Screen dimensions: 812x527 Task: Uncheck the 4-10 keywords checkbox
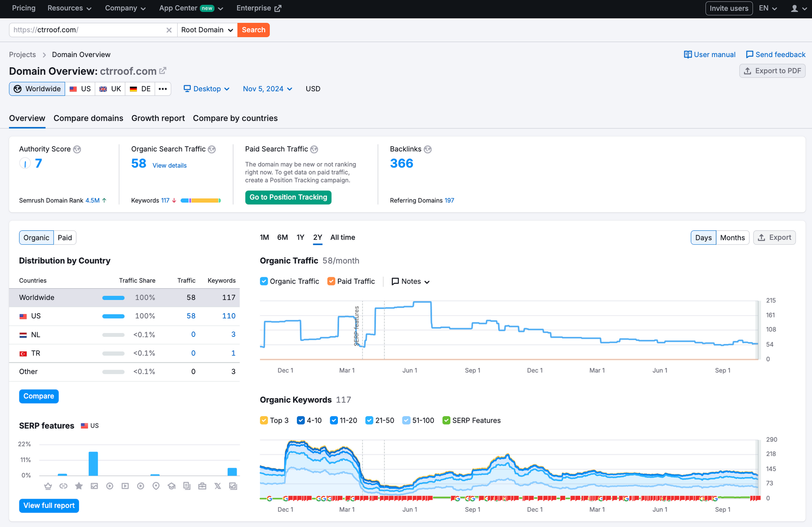pos(301,421)
